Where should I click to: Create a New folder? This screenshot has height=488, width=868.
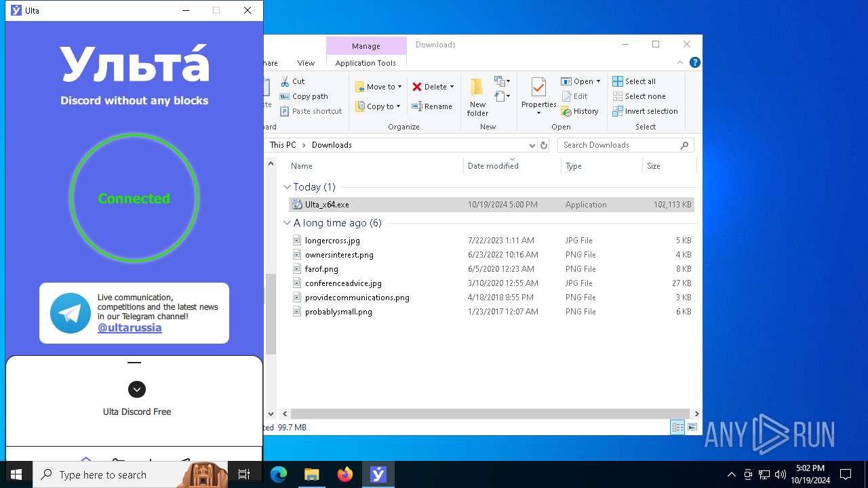pos(477,97)
